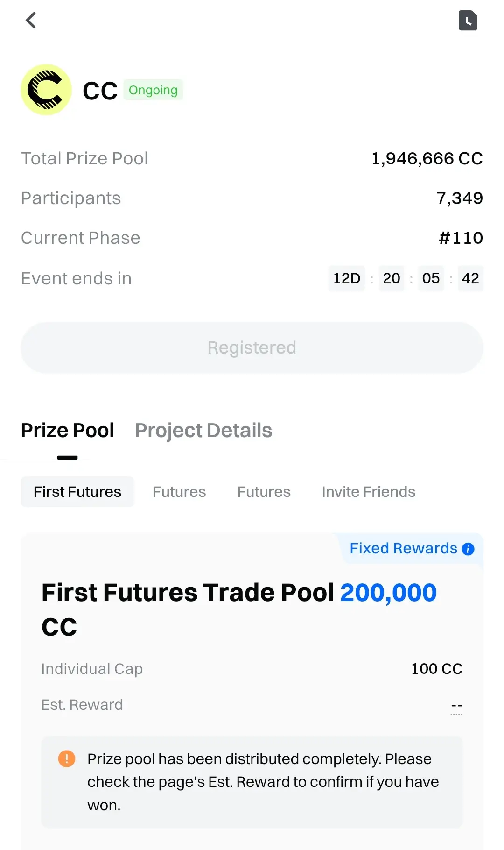Tap the Current Phase #110 value

point(461,238)
